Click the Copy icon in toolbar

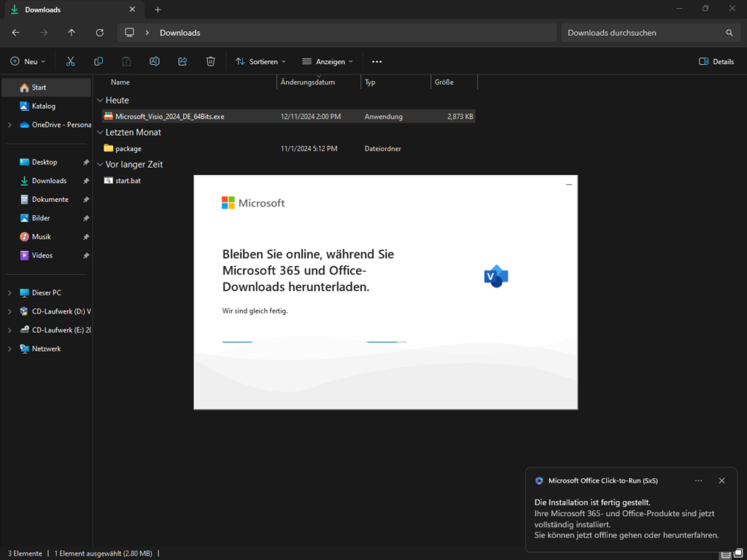[98, 62]
